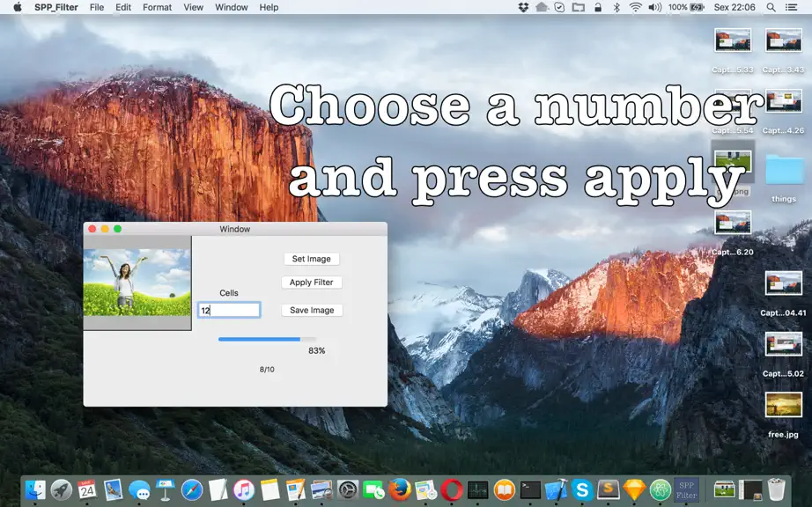Open iBooks in the dock
The height and width of the screenshot is (507, 812).
504,489
